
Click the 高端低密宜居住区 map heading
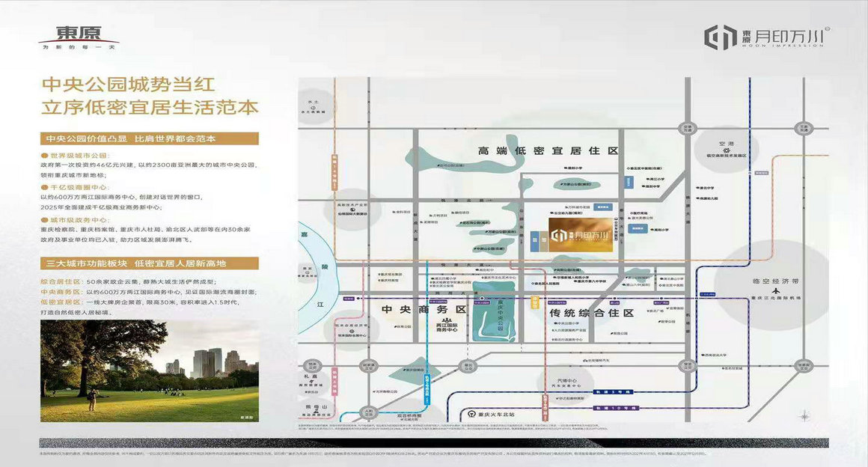[548, 151]
